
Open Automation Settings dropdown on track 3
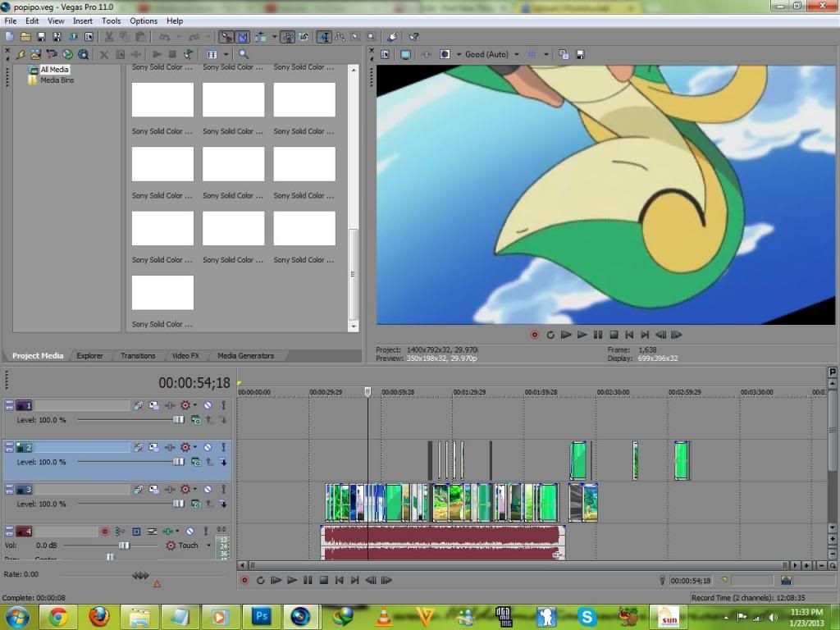coord(195,489)
